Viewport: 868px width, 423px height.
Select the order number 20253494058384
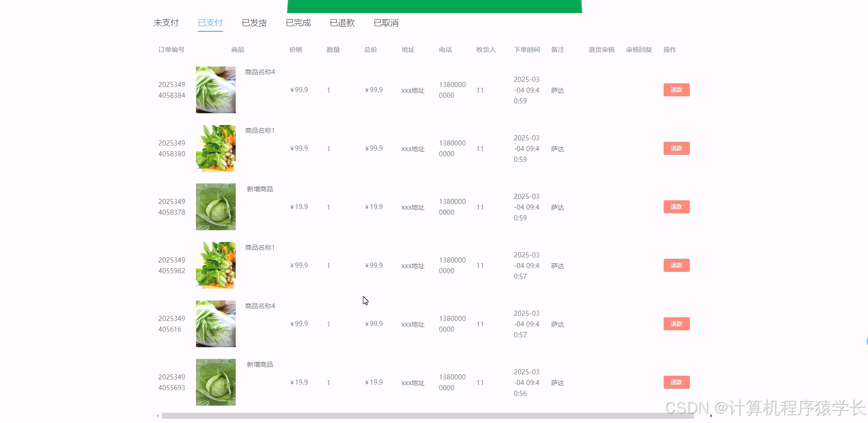(171, 90)
